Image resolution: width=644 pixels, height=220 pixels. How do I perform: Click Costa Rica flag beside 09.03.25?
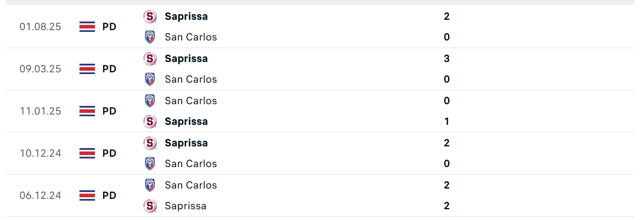[x=87, y=69]
